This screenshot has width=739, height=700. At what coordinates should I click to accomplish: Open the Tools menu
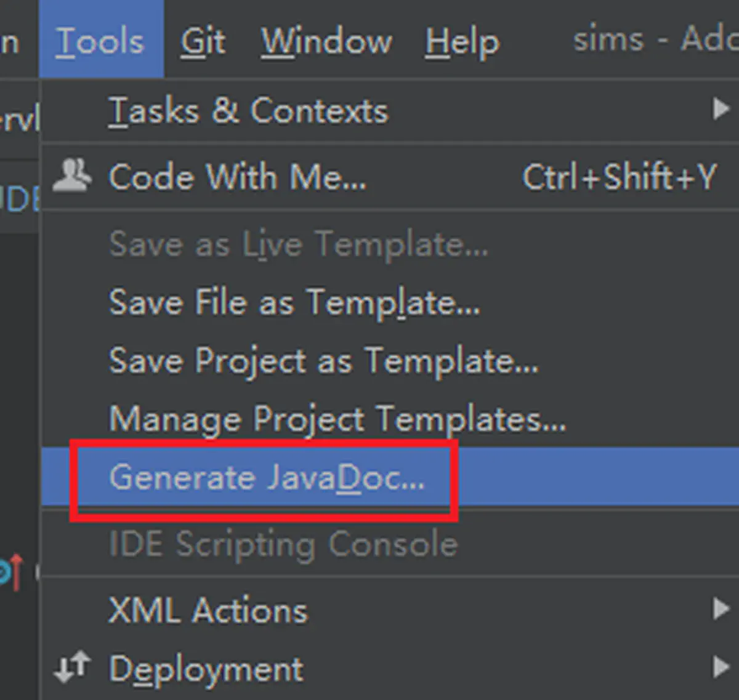[101, 39]
